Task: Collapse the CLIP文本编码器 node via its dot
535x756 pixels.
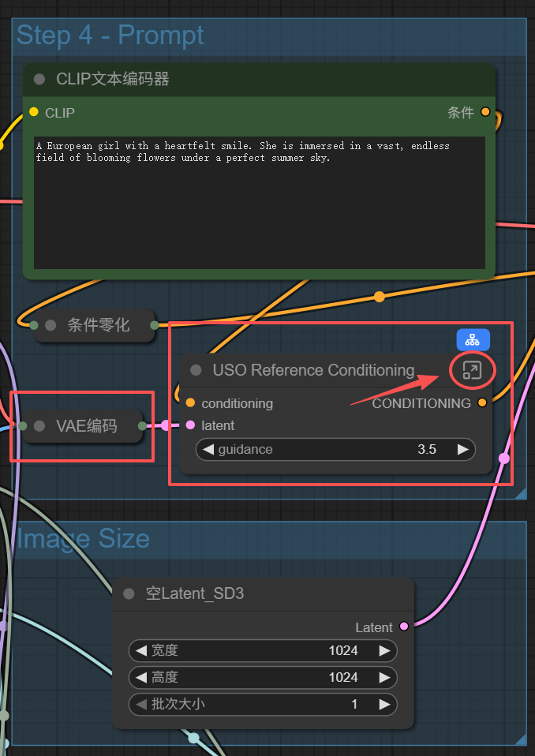Action: point(39,79)
